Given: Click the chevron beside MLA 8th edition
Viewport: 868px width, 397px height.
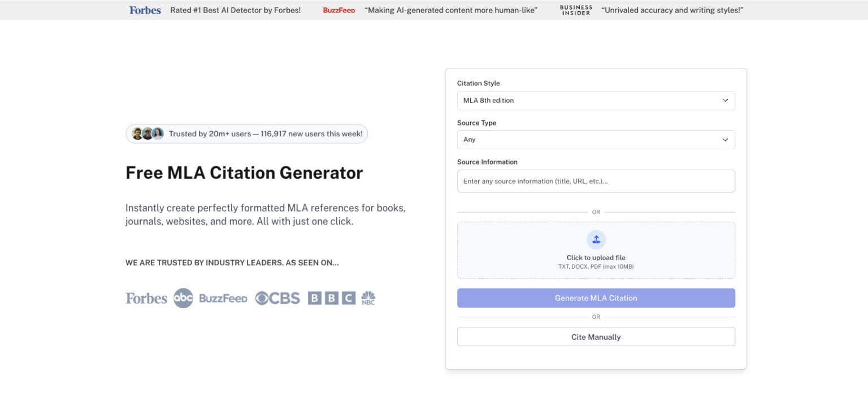Looking at the screenshot, I should 725,101.
